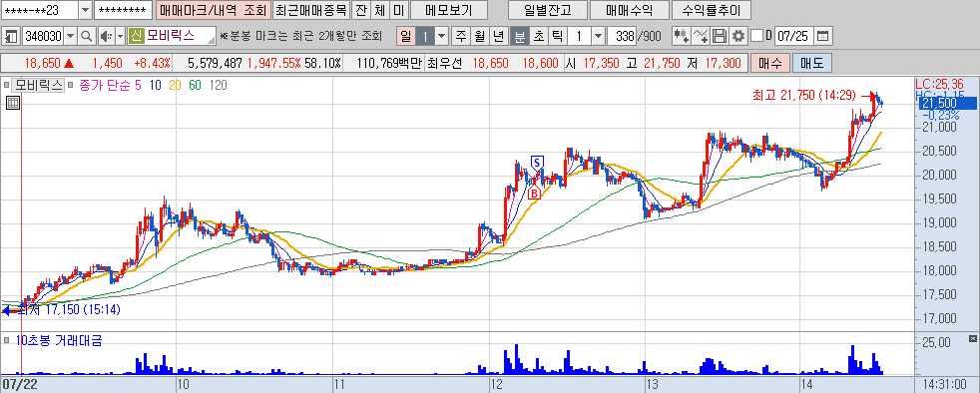The width and height of the screenshot is (980, 393).
Task: Select the 분 minute period toggle
Action: [x=519, y=36]
